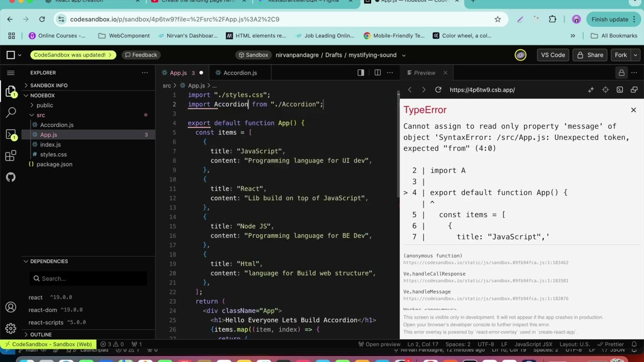Open preview in a new window

pos(634,90)
